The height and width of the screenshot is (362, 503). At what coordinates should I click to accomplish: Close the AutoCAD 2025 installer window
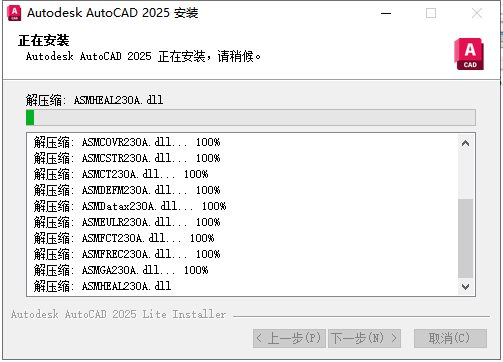tap(477, 13)
